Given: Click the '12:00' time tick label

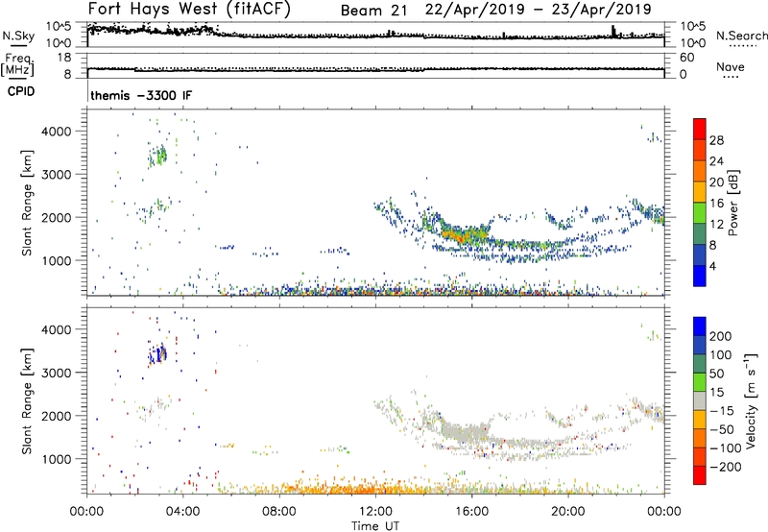Looking at the screenshot, I should click(375, 512).
